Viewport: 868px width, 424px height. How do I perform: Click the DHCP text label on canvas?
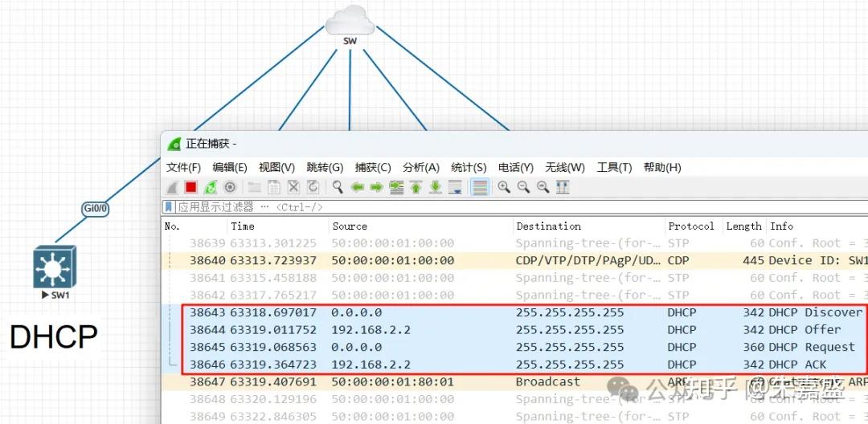click(54, 336)
